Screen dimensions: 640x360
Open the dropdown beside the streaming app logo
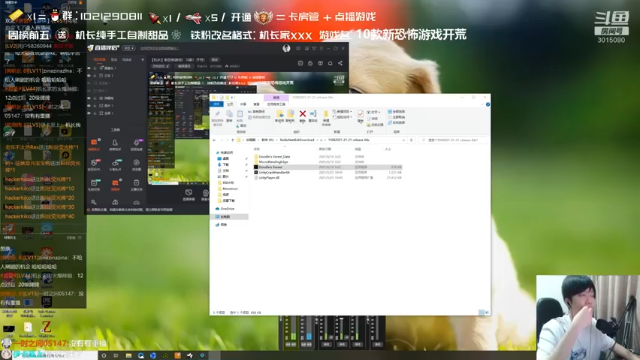pos(129,48)
